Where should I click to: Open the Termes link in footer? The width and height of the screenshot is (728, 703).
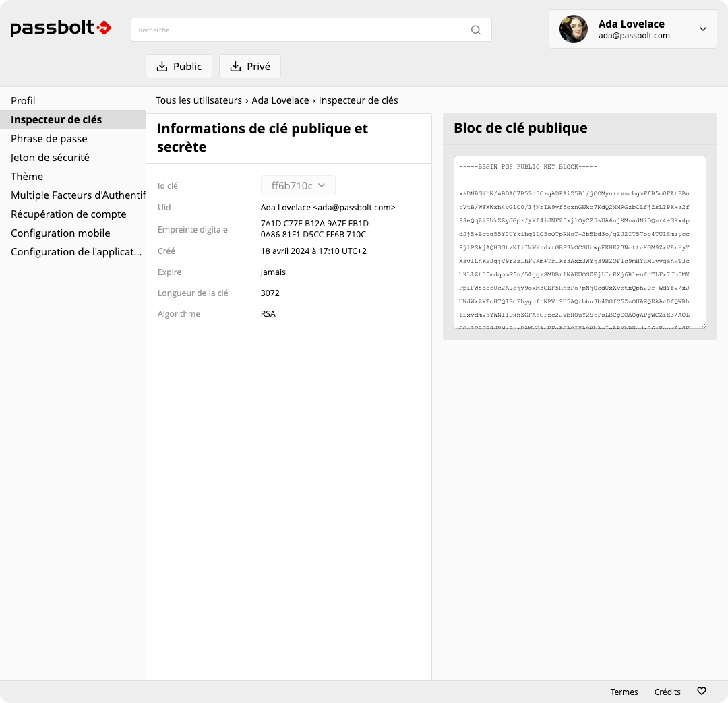click(x=624, y=692)
